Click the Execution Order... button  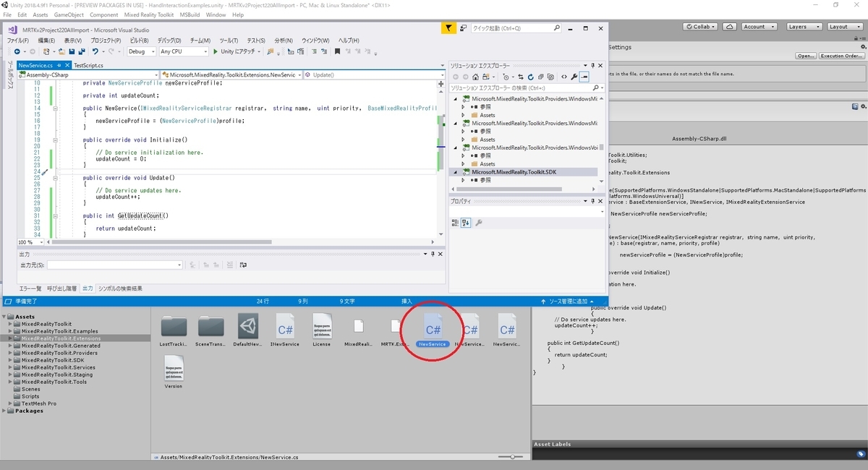click(841, 56)
